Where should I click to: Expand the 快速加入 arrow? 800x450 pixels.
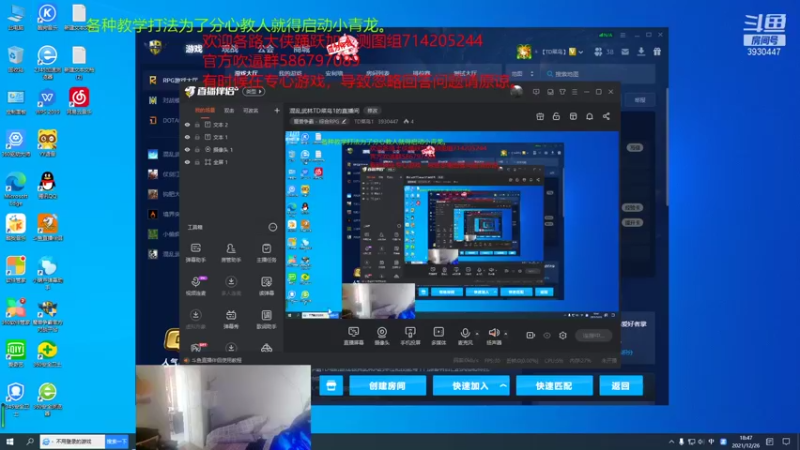503,386
